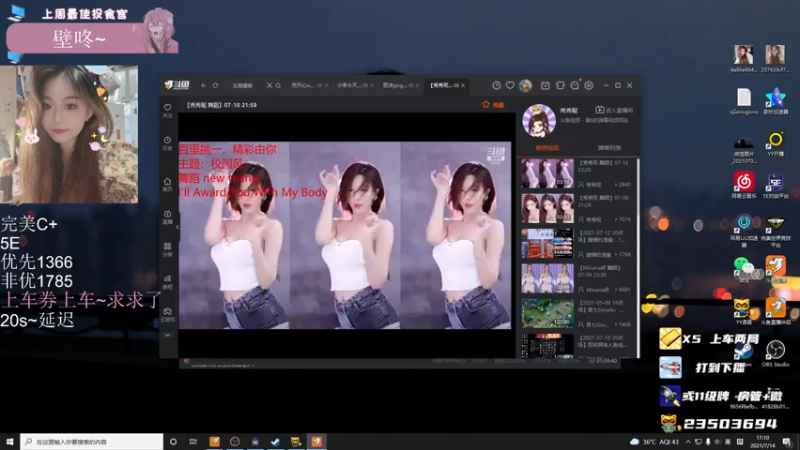Collapse the sidebar with the left arrow handle

(178, 227)
